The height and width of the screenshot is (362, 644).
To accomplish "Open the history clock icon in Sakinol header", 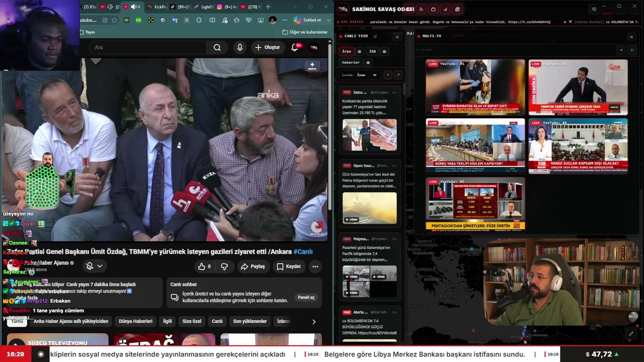I will (594, 9).
